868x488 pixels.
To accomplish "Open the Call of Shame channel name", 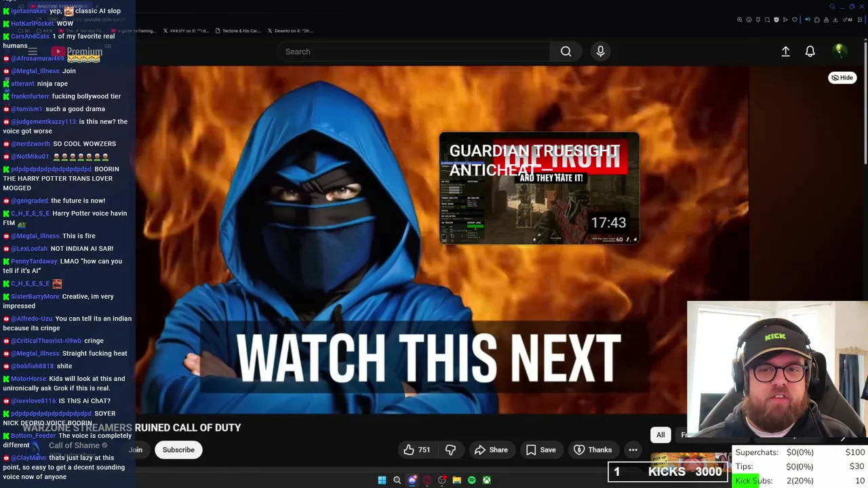I will (x=74, y=445).
